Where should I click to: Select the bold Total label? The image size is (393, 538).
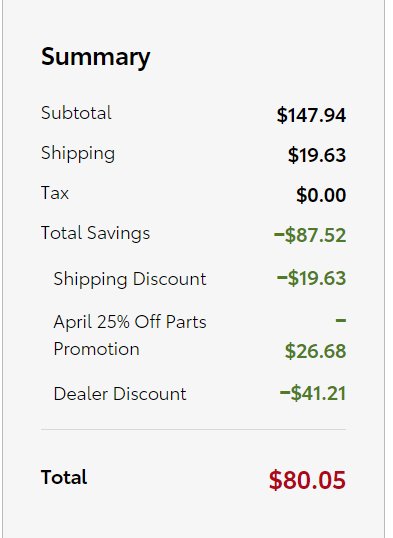[64, 477]
